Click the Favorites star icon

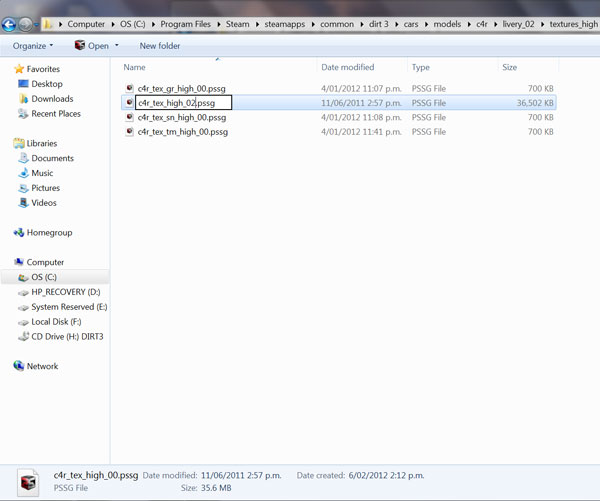point(19,69)
